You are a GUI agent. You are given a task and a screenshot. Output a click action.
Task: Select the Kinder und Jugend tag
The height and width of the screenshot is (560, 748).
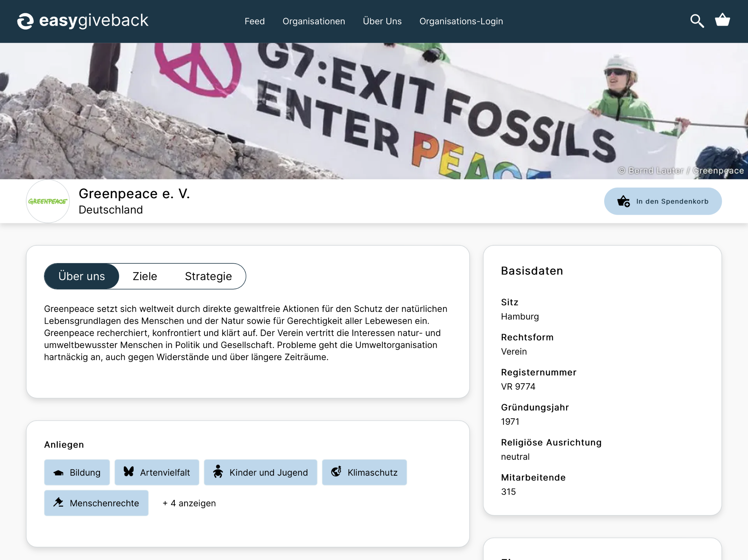(260, 472)
